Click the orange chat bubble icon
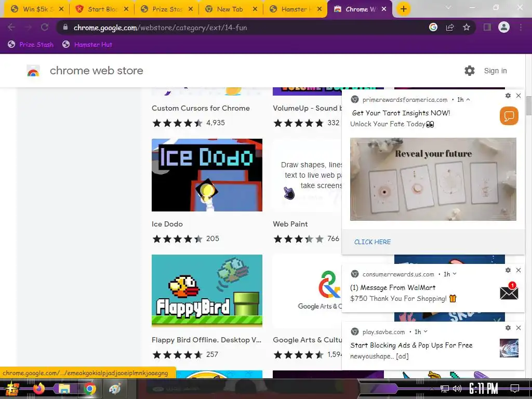 pyautogui.click(x=509, y=116)
